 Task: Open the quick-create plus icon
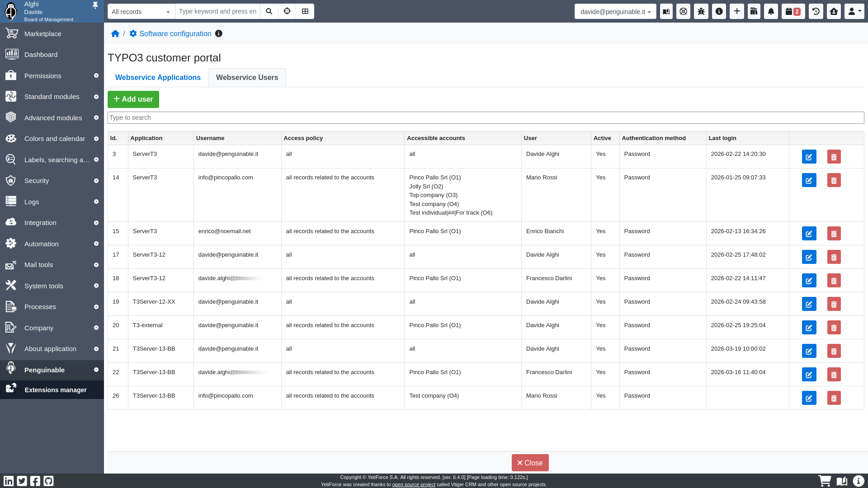tap(737, 11)
